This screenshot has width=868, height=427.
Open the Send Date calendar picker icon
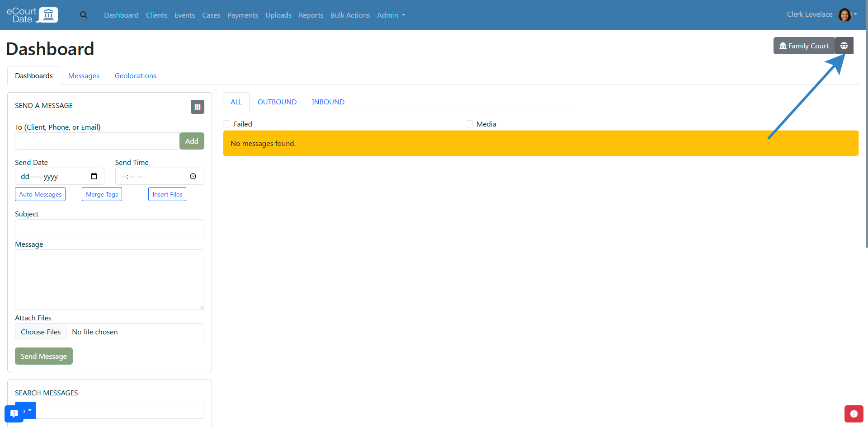coord(94,176)
